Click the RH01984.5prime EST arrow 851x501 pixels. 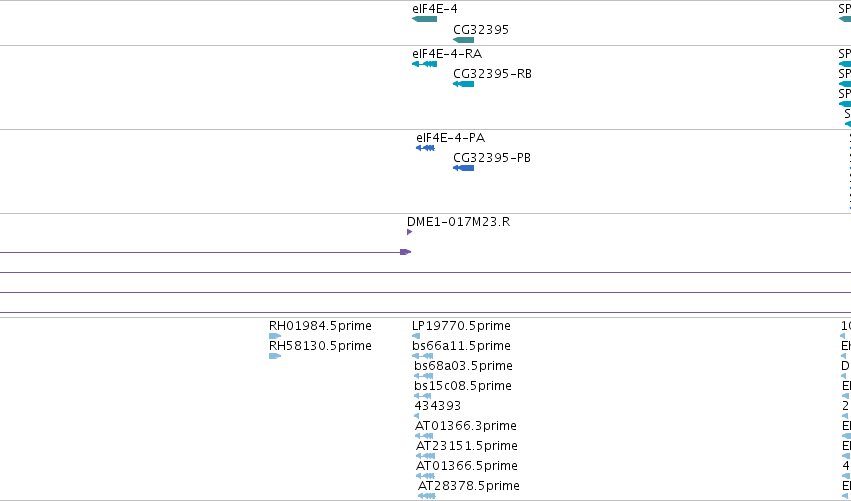[275, 336]
